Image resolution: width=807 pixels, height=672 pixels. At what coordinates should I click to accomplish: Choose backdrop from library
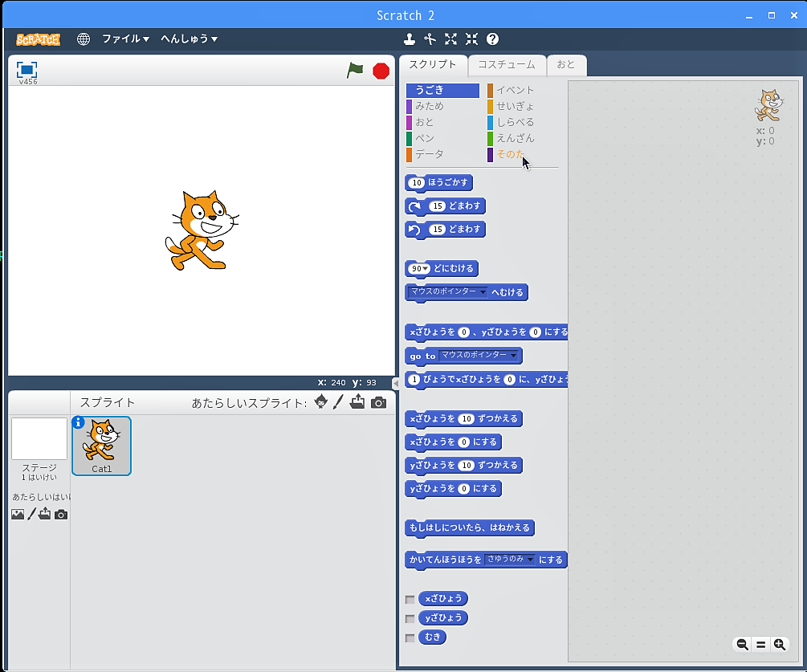pyautogui.click(x=18, y=514)
